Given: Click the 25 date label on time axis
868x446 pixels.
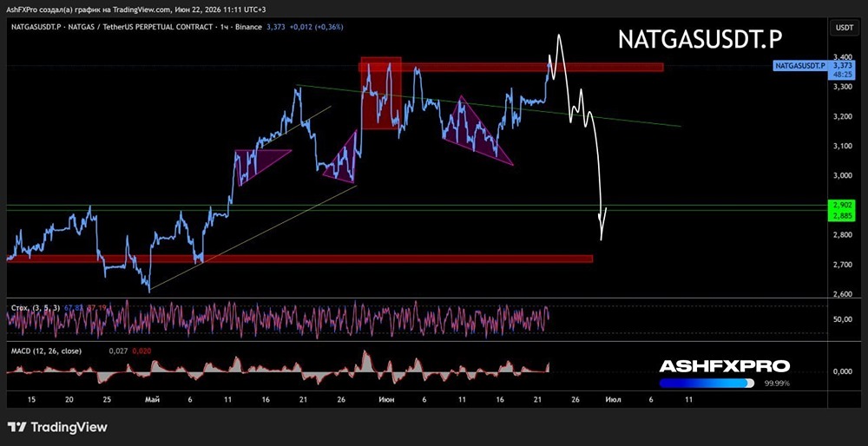Looking at the screenshot, I should (x=108, y=399).
